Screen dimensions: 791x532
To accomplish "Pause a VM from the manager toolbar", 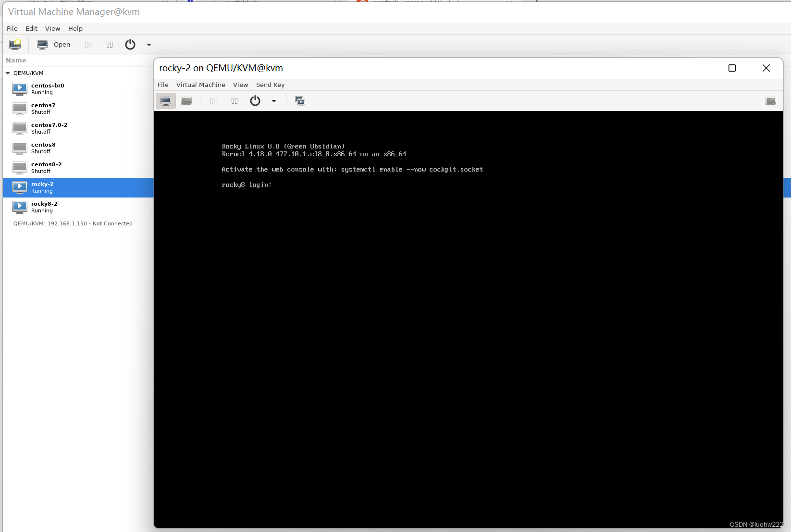I will [109, 44].
